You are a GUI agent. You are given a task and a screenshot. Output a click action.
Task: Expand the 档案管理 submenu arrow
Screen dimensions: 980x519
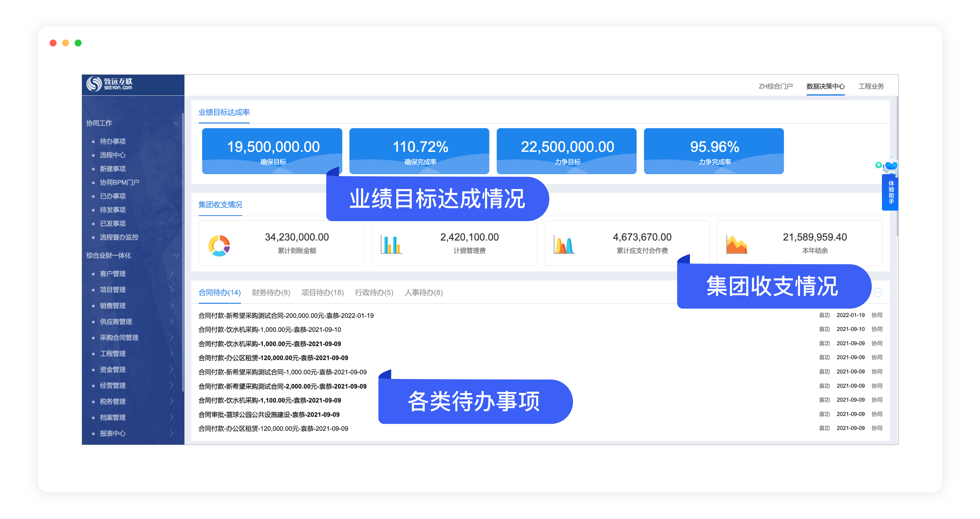click(171, 417)
